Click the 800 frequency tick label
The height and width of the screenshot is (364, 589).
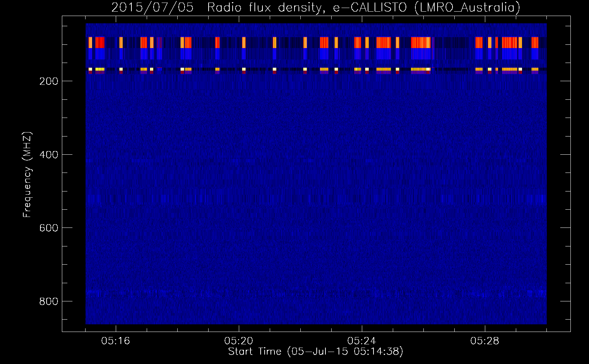click(x=48, y=301)
